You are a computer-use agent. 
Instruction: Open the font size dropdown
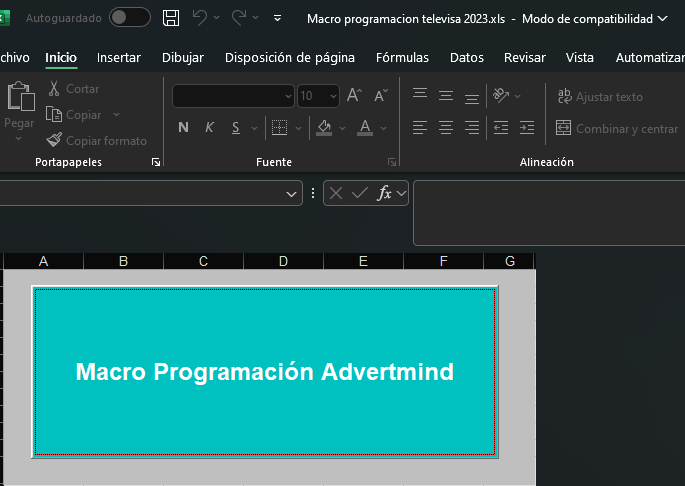[x=333, y=96]
